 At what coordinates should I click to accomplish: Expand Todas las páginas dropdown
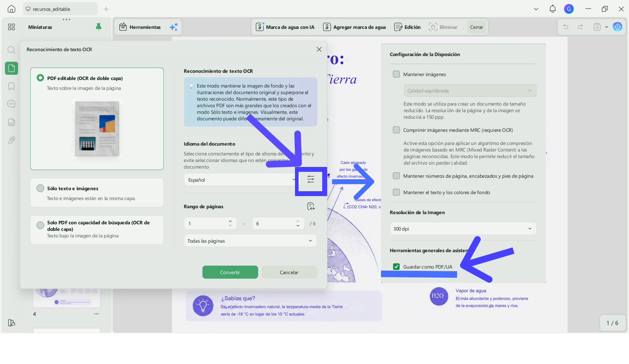click(x=250, y=241)
